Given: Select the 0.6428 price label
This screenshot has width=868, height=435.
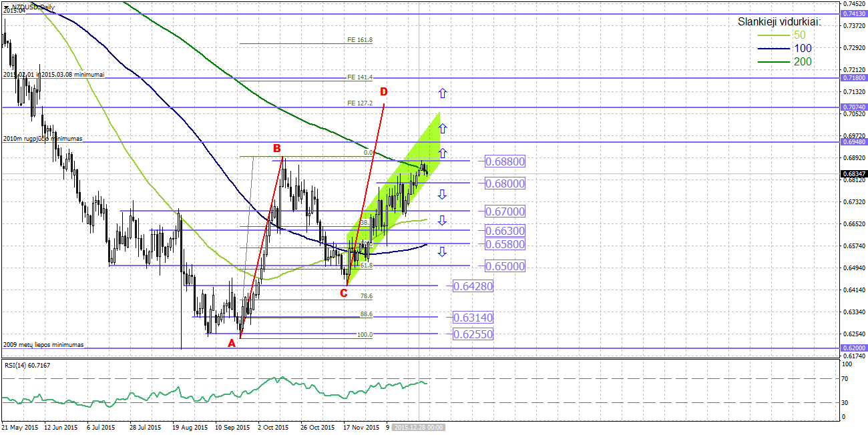Looking at the screenshot, I should coord(473,286).
